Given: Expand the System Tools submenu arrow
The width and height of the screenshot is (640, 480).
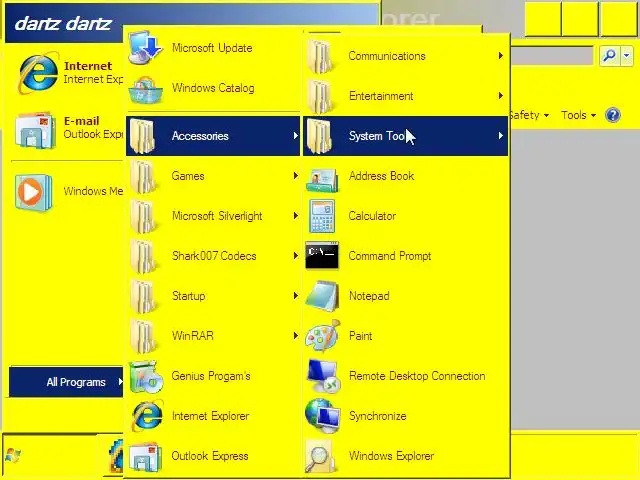Looking at the screenshot, I should click(x=500, y=136).
